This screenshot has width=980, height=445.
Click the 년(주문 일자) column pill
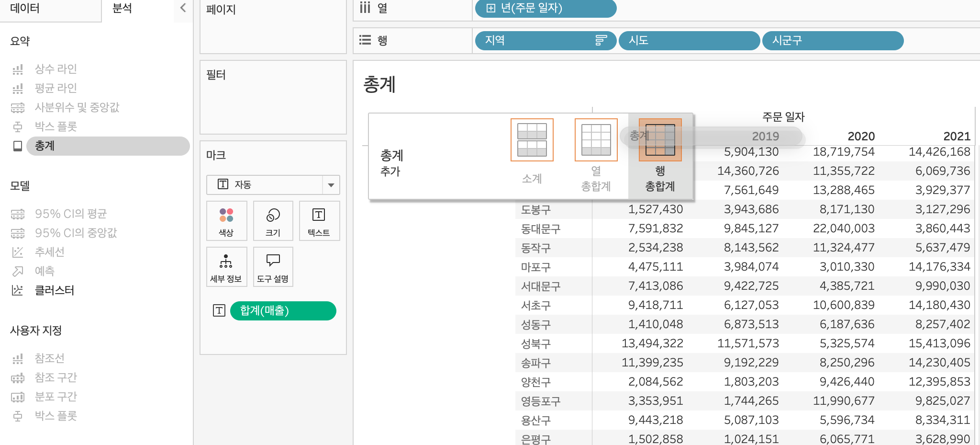[546, 8]
